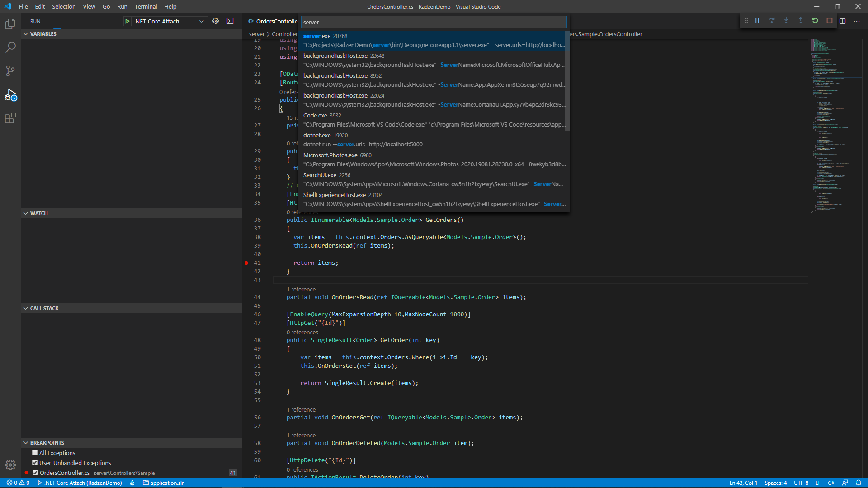This screenshot has width=868, height=488.
Task: Change encoding via UTF-8 status item
Action: click(x=801, y=483)
